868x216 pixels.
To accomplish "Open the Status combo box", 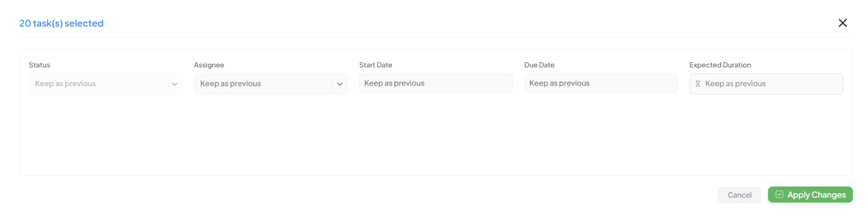I will (98, 84).
